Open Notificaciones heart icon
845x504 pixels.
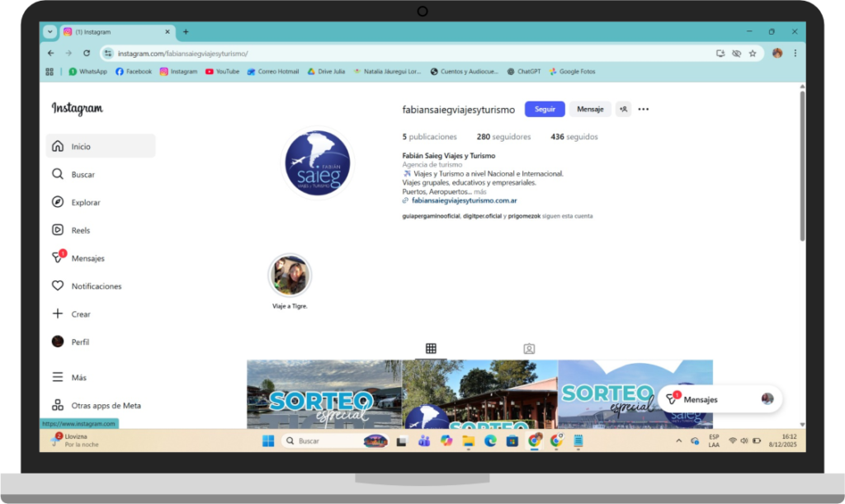click(58, 286)
